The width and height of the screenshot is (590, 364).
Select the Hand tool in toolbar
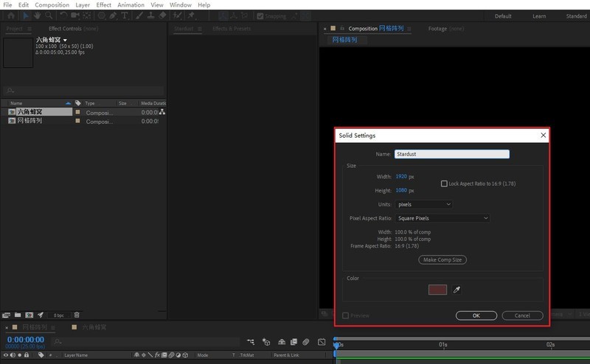click(x=36, y=15)
